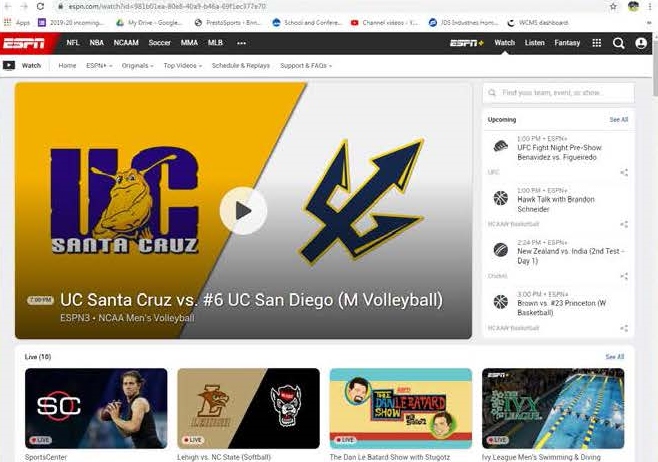Viewport: 658px width, 462px height.
Task: Open UFC Fight Night Pre-Show listing title
Action: 559,152
